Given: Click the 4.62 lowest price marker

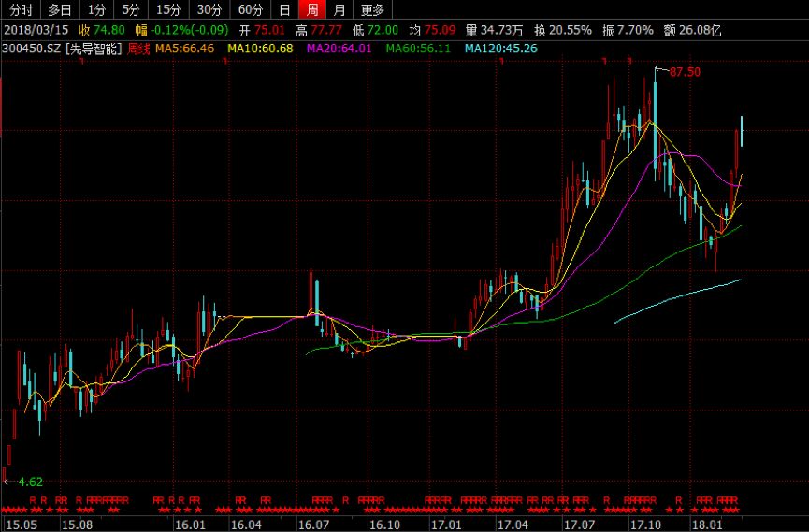Looking at the screenshot, I should click(x=31, y=482).
